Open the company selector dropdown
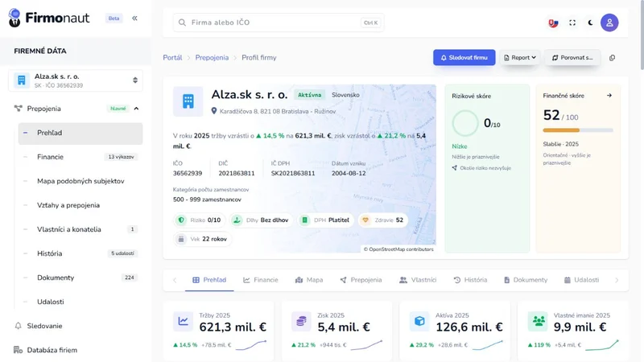Image resolution: width=644 pixels, height=362 pixels. pyautogui.click(x=76, y=80)
